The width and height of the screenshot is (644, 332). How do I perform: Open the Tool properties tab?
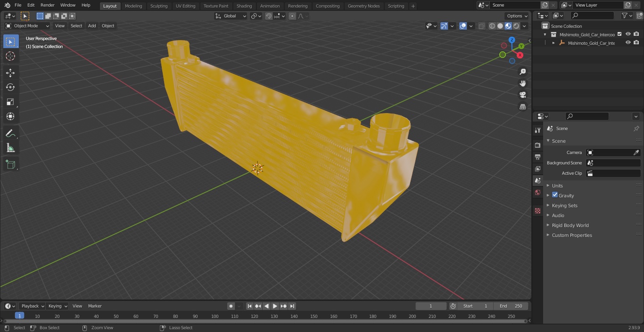tap(537, 130)
